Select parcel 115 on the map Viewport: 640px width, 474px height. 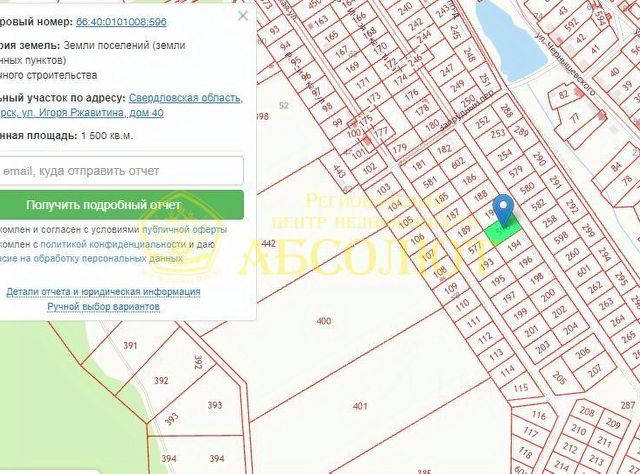tap(520, 387)
